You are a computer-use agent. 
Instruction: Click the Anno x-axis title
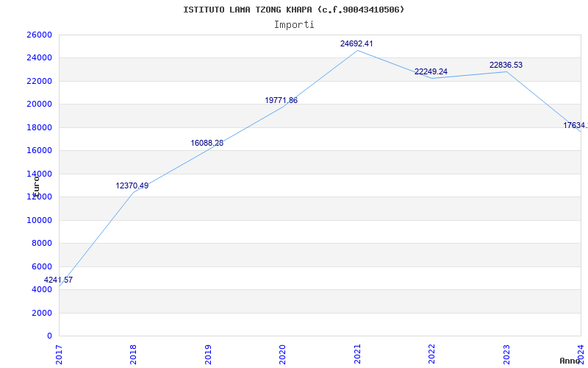click(x=570, y=361)
